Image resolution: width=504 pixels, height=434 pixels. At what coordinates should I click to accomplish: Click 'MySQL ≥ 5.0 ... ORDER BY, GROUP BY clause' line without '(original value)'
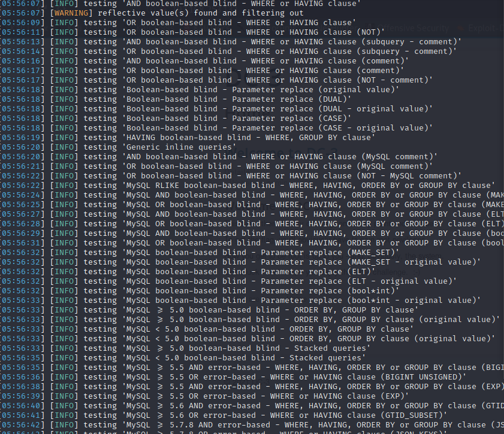209,310
